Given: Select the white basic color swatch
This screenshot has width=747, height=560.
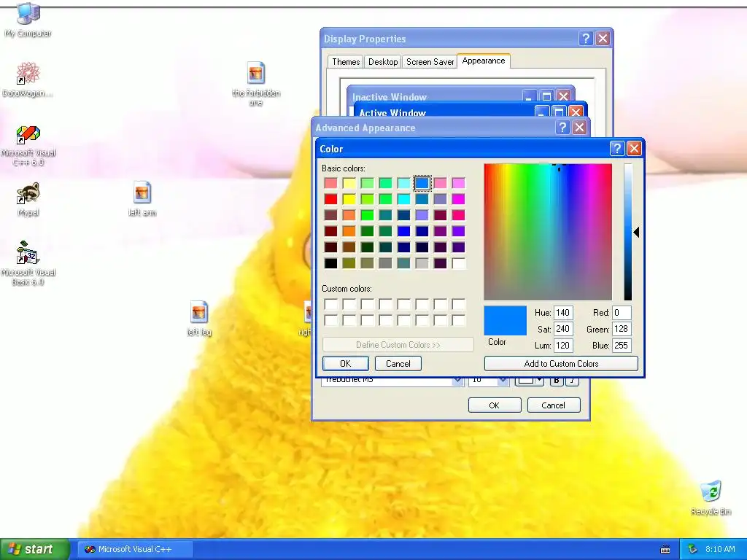Looking at the screenshot, I should point(458,262).
